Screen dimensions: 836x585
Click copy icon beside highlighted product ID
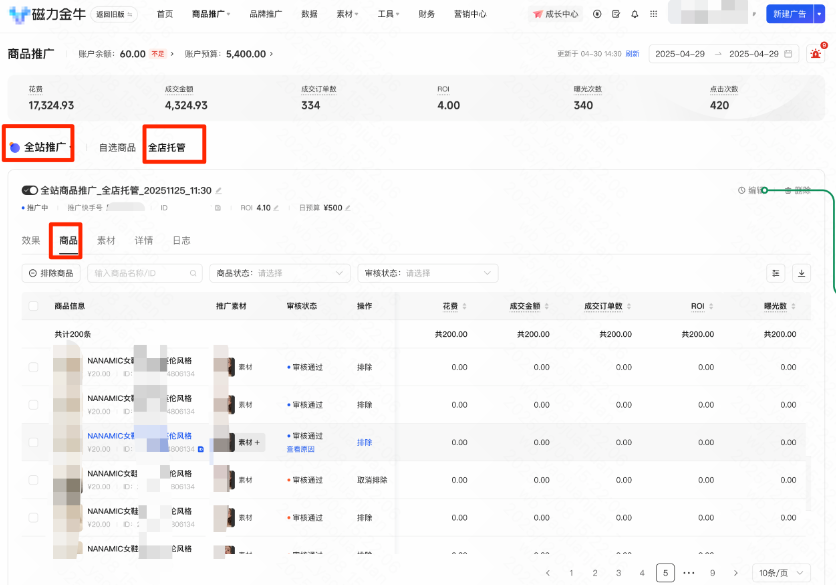[x=201, y=449]
